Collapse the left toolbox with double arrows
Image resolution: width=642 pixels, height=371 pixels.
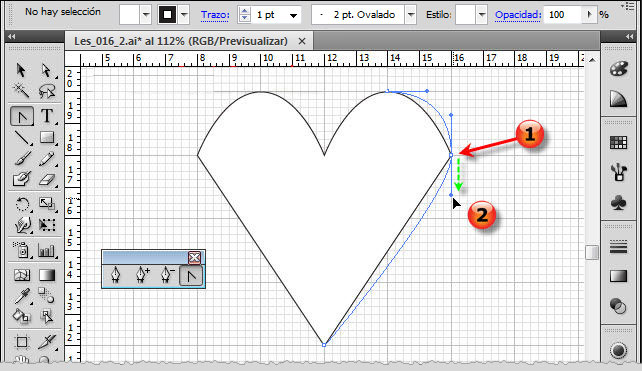[x=11, y=37]
